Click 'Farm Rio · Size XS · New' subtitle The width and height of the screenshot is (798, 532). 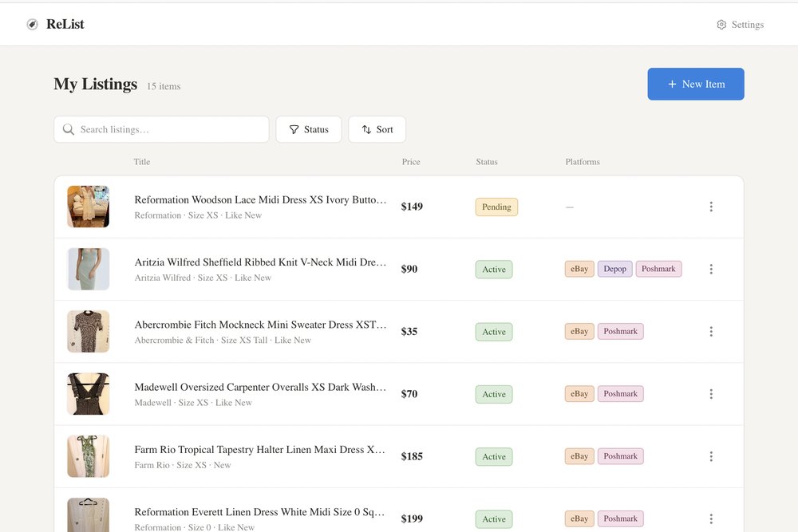click(183, 465)
